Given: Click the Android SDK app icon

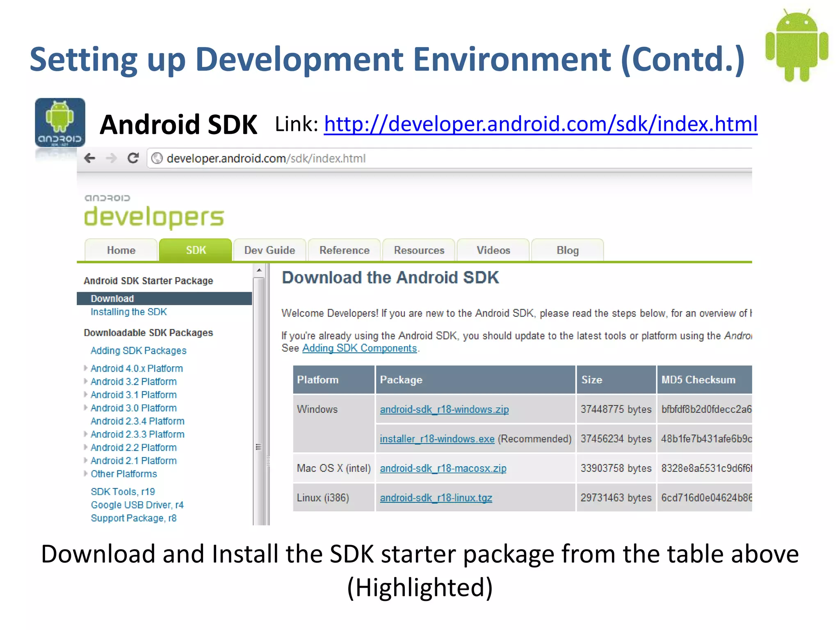Looking at the screenshot, I should tap(60, 123).
